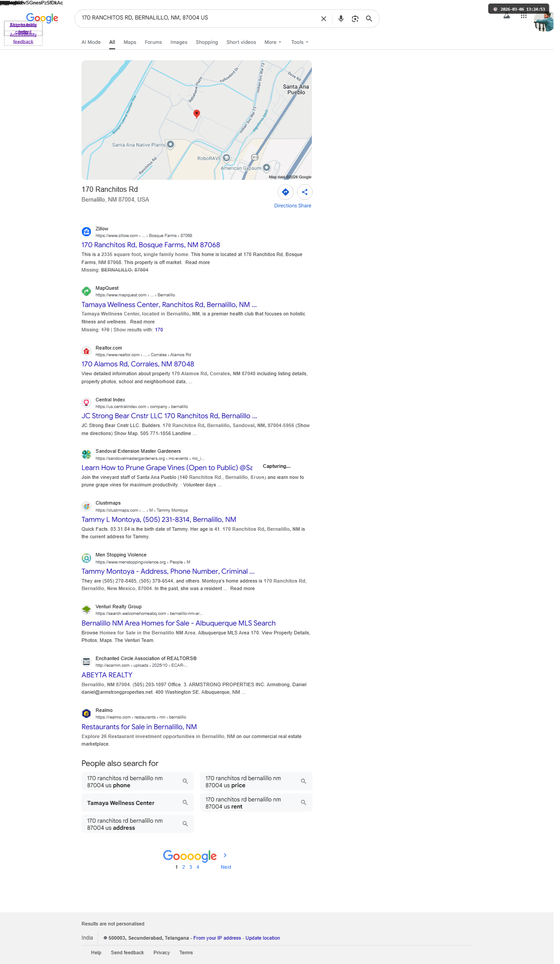This screenshot has height=964, width=560.
Task: Click American Gypsum map marker
Action: [266, 167]
